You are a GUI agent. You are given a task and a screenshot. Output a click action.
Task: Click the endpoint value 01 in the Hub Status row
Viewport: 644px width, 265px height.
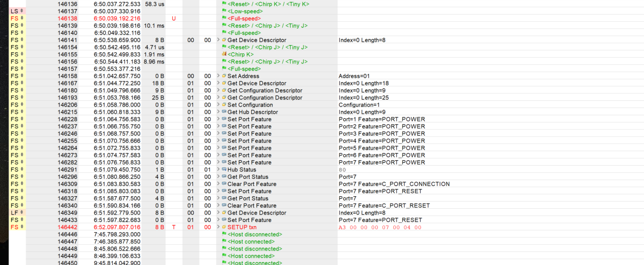click(207, 170)
